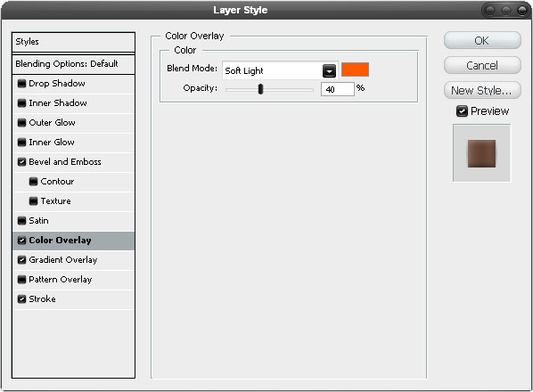Screen dimensions: 533x392
Task: Select the Styles panel entry
Action: point(73,42)
